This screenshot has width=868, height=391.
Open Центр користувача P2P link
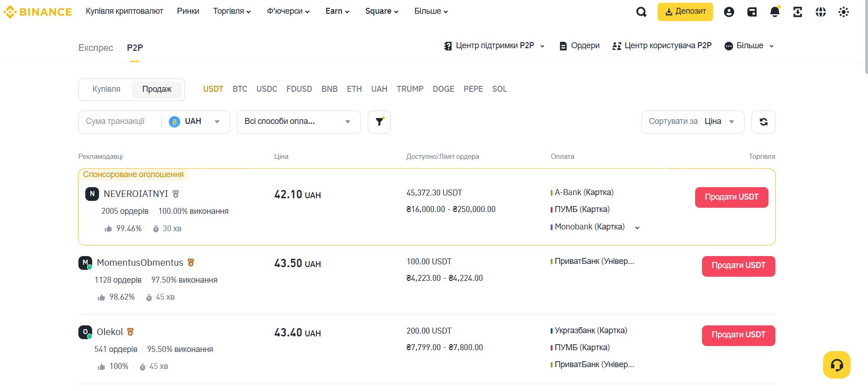click(x=662, y=46)
